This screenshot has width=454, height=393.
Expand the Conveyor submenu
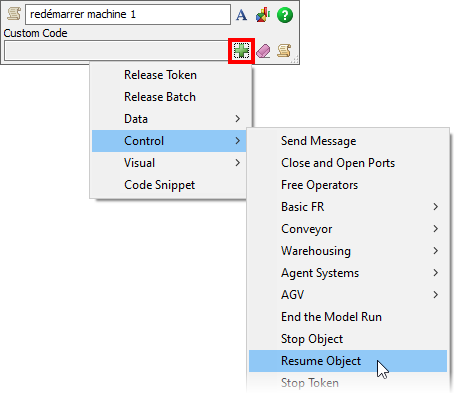(x=348, y=229)
